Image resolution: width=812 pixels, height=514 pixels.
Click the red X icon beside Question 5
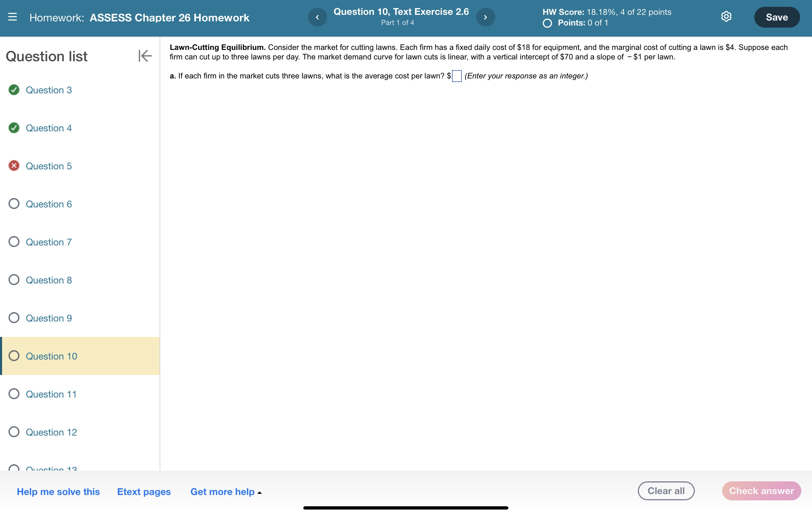(x=14, y=166)
